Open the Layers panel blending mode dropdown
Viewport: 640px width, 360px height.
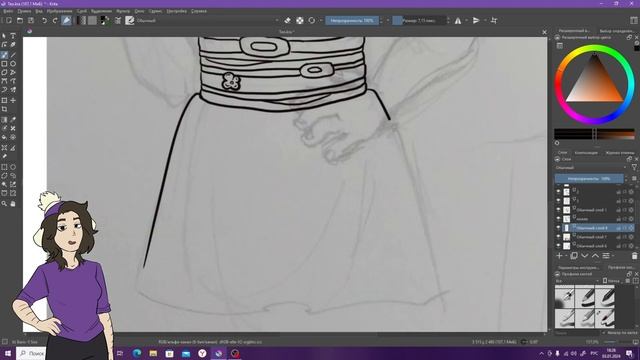591,167
